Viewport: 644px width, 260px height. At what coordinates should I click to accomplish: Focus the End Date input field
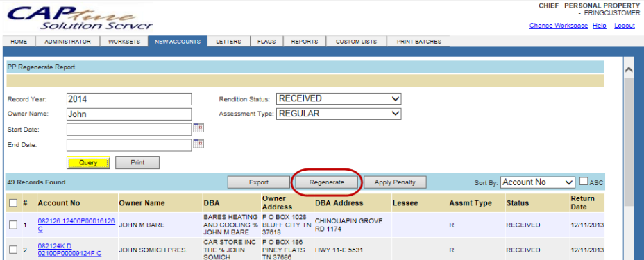(129, 145)
